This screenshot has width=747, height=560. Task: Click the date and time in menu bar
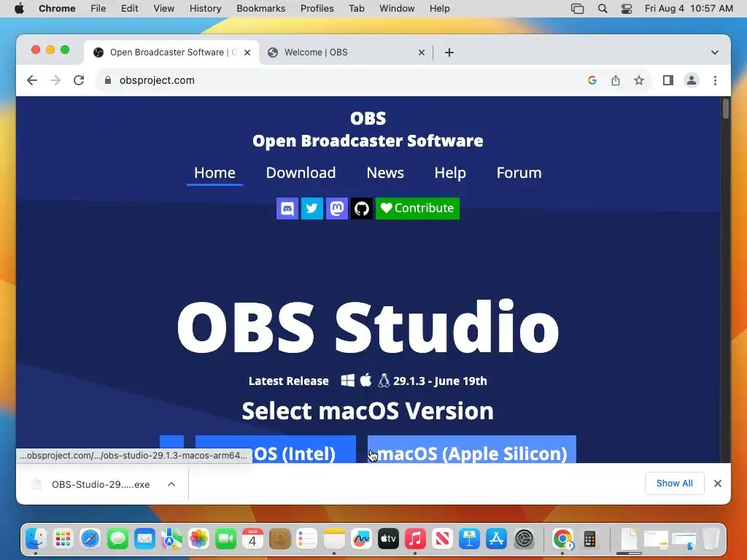click(x=689, y=9)
